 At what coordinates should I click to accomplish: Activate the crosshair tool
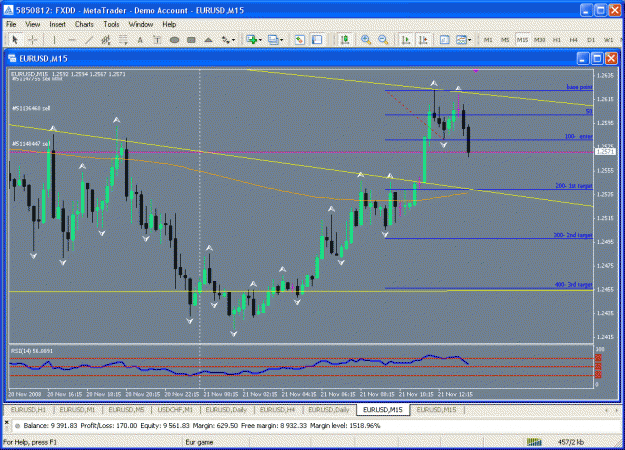(33, 40)
